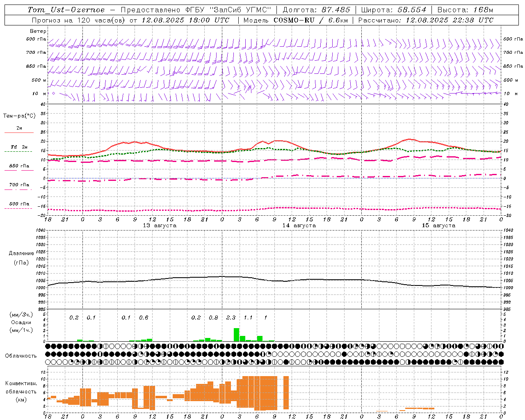
Task: Click the station name Tom_Ust-Ozernoe
Action: pyautogui.click(x=66, y=10)
